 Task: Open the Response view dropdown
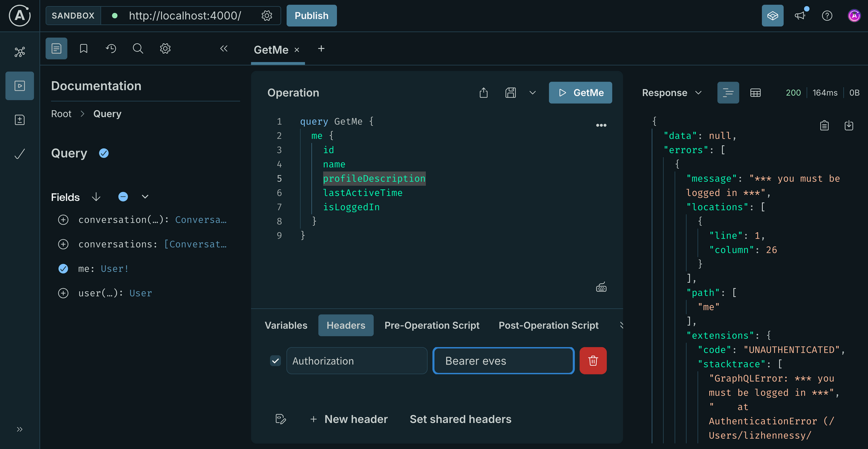pos(698,93)
